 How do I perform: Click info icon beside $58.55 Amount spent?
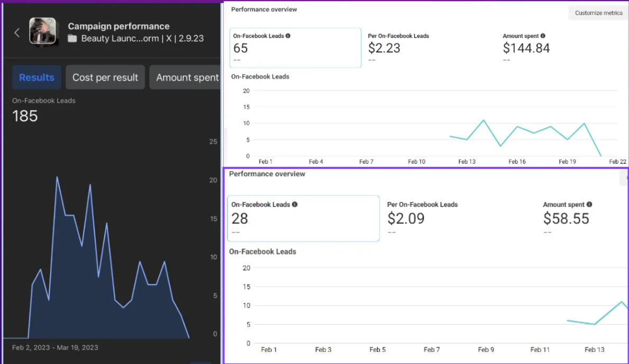point(589,204)
